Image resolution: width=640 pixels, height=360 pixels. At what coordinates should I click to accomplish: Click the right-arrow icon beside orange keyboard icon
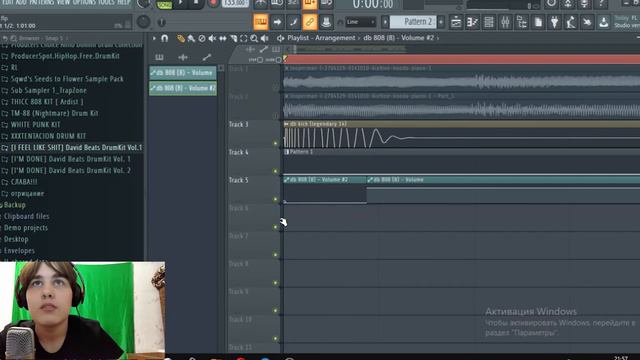pos(277,22)
